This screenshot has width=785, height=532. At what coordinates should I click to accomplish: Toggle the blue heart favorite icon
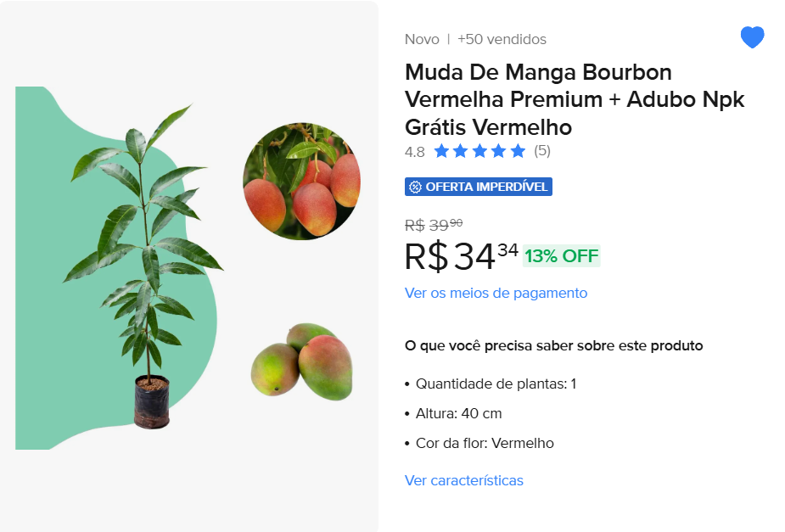coord(752,37)
